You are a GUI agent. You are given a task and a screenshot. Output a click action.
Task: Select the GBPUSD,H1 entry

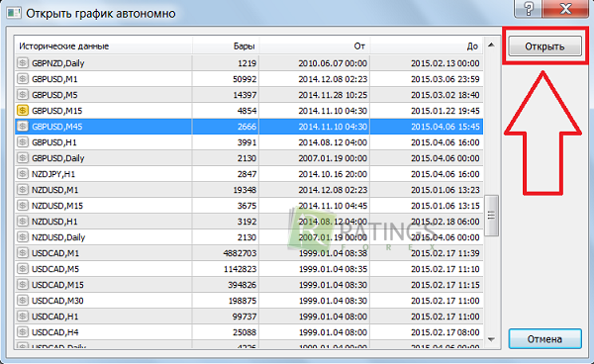click(x=248, y=142)
